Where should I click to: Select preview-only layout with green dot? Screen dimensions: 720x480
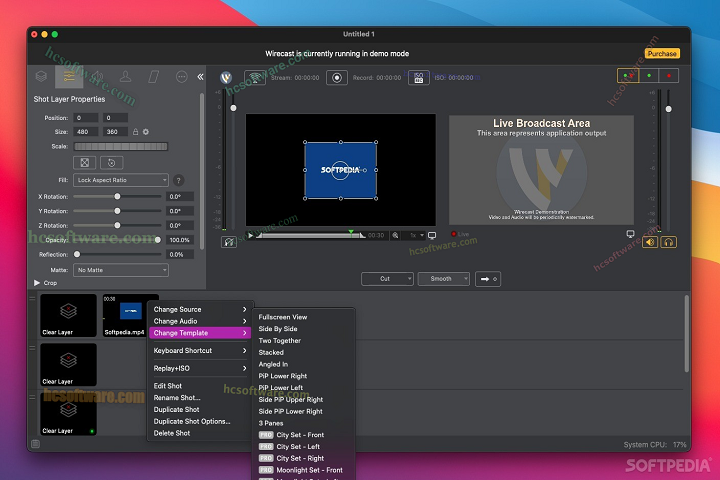tap(648, 75)
